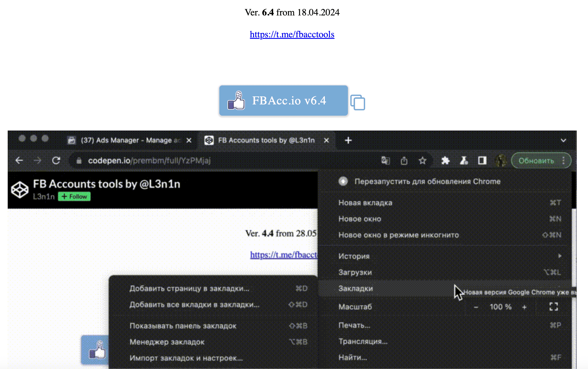The width and height of the screenshot is (588, 369).
Task: Expand the История submenu
Action: pos(445,256)
